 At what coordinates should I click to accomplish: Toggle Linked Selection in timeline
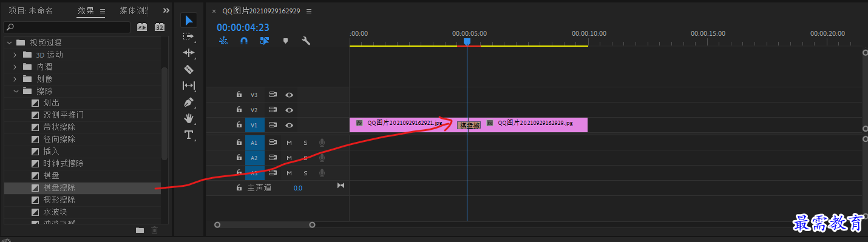coord(265,41)
